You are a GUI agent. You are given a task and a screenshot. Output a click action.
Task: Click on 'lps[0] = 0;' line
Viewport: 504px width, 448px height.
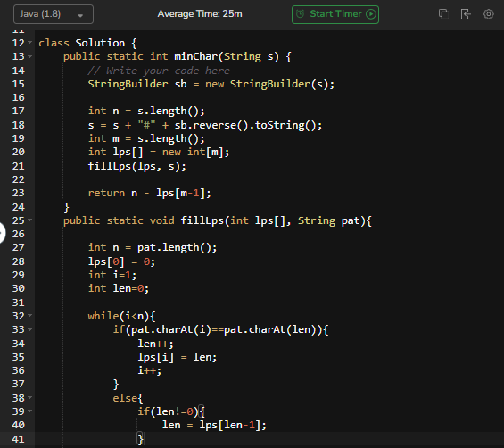click(x=121, y=261)
